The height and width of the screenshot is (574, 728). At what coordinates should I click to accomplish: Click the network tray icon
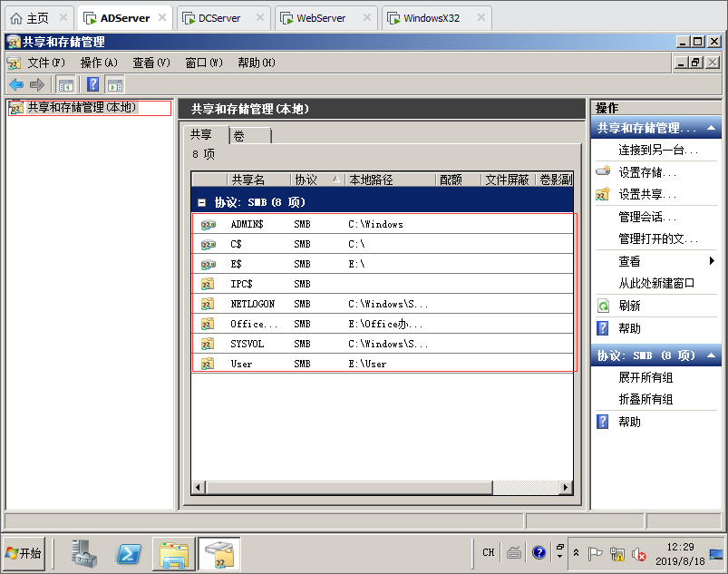(x=617, y=554)
